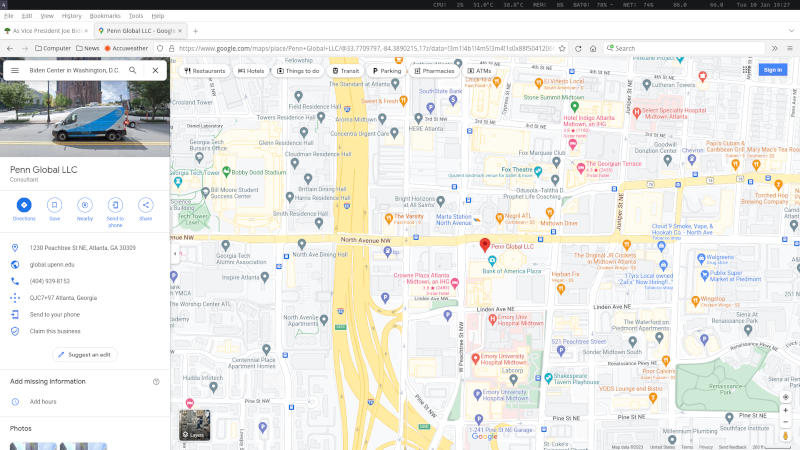Click the search magnifier icon in Maps
Screen dimensions: 800x450
[133, 70]
